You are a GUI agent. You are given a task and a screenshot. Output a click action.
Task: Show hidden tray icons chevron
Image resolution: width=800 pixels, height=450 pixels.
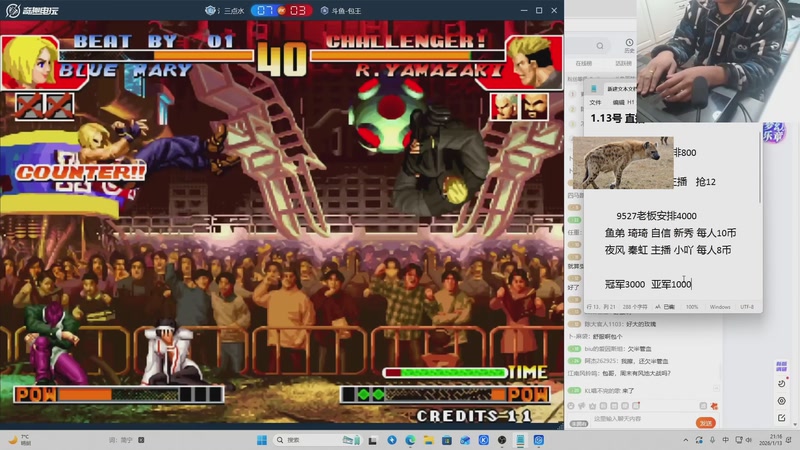[x=686, y=440]
